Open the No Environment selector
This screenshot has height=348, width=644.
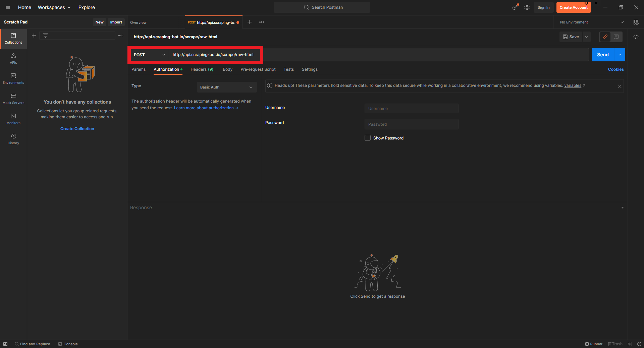tap(592, 22)
